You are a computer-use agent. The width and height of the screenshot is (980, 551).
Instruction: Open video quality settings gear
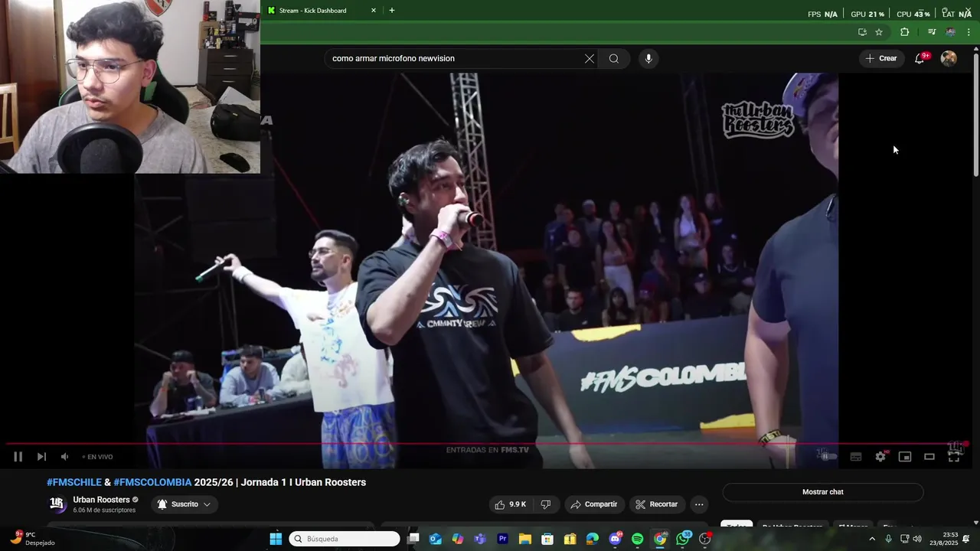click(x=880, y=457)
